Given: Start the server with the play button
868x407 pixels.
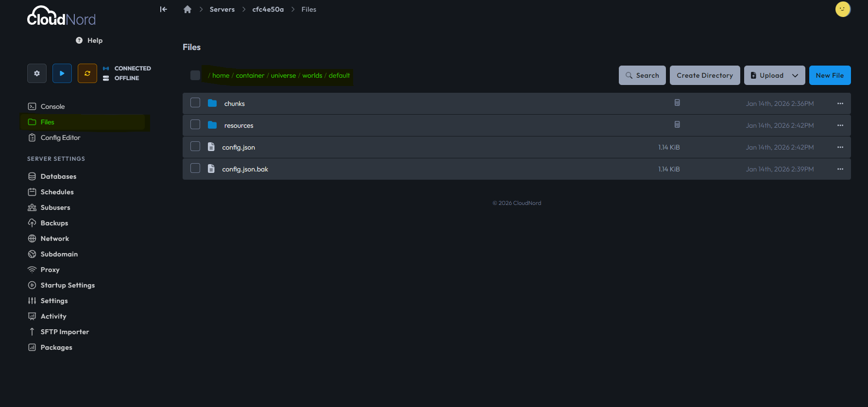Looking at the screenshot, I should pyautogui.click(x=62, y=73).
